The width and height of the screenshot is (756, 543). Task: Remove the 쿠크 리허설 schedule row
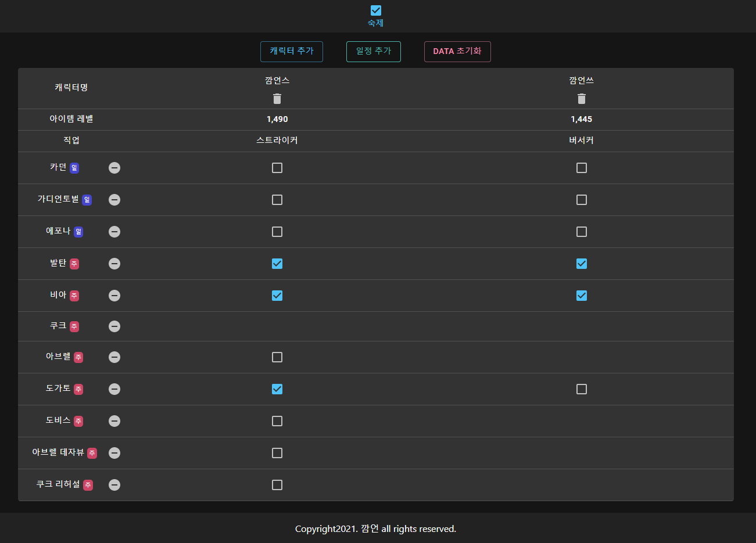coord(114,485)
